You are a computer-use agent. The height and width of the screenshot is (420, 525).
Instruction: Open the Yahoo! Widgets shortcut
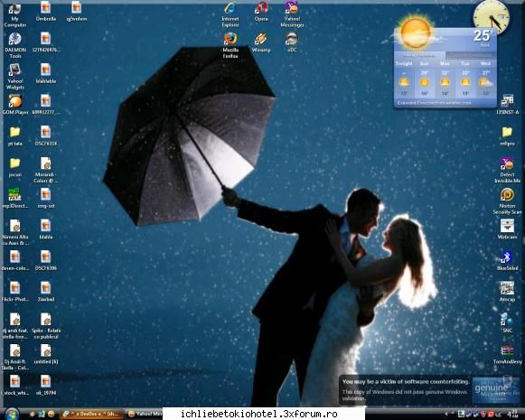coord(15,77)
